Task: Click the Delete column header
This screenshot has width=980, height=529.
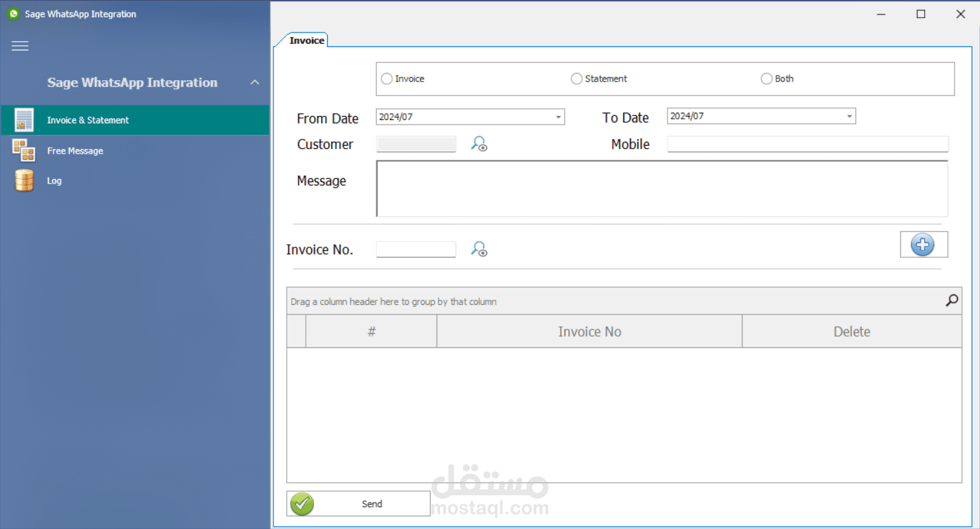Action: [852, 331]
